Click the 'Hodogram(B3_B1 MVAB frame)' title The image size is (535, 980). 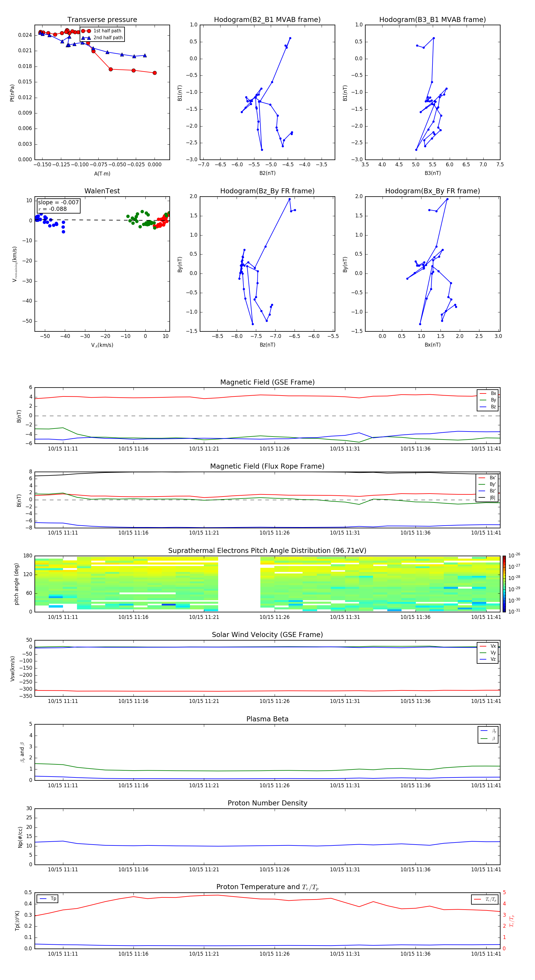(432, 20)
